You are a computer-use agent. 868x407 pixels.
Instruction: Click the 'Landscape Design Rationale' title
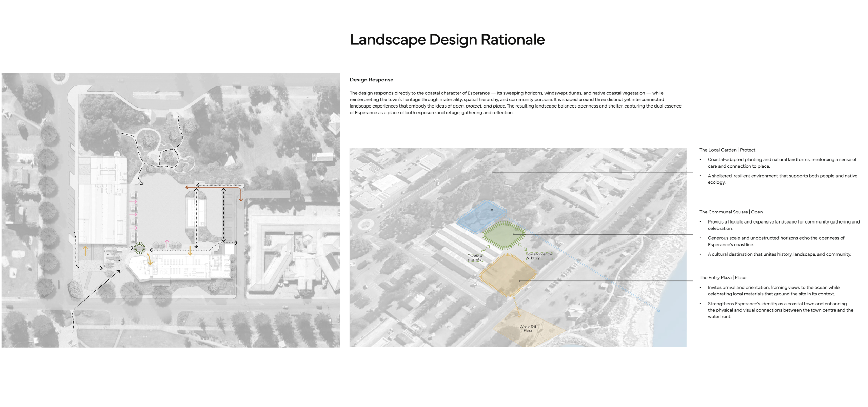click(x=447, y=40)
